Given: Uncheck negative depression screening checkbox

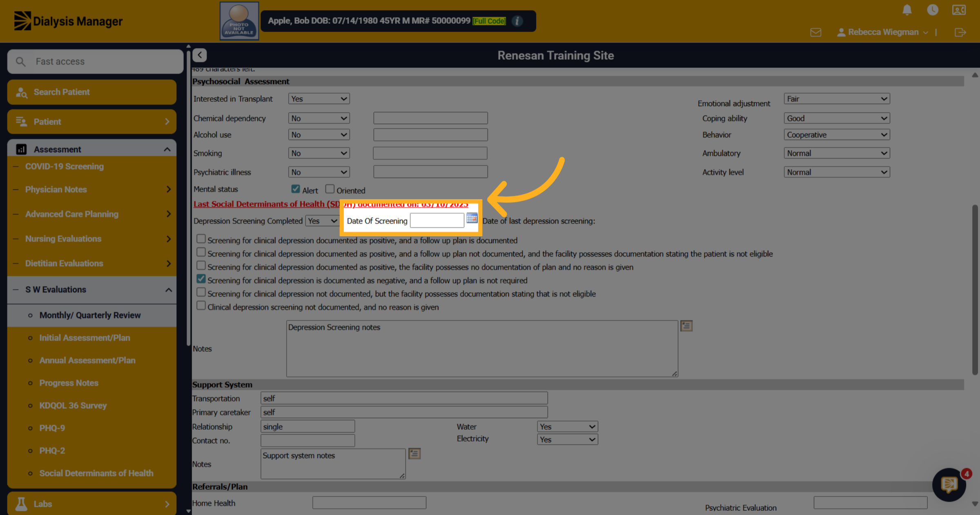Looking at the screenshot, I should click(201, 279).
